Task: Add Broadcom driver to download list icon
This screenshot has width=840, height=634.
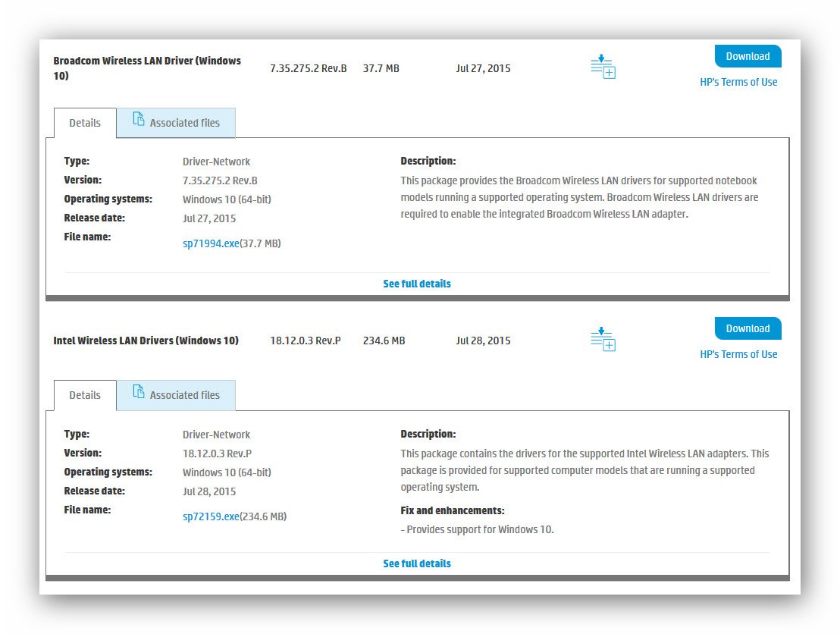Action: pos(603,67)
